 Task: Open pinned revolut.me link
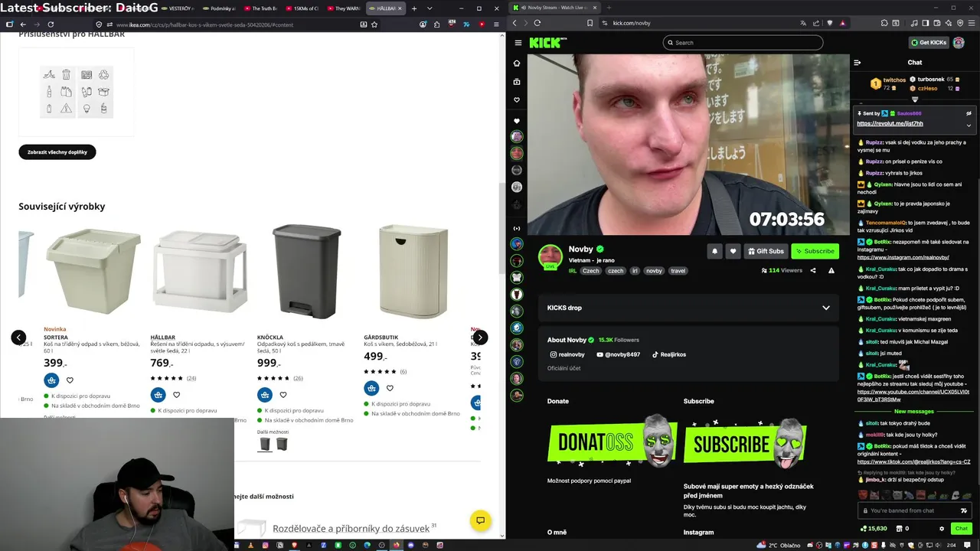890,123
